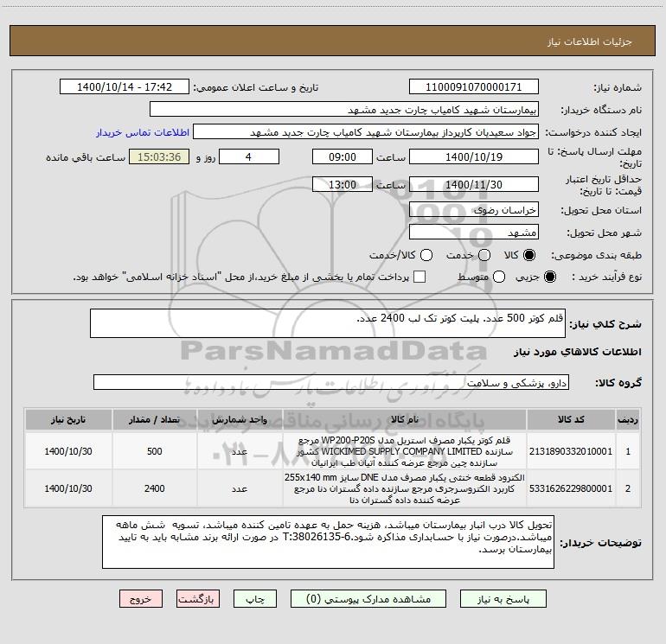Click item code 5331626229800001
The height and width of the screenshot is (644, 666).
(571, 488)
